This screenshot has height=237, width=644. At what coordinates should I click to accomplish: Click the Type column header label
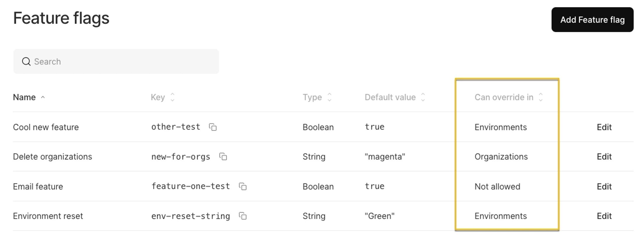[x=312, y=97]
